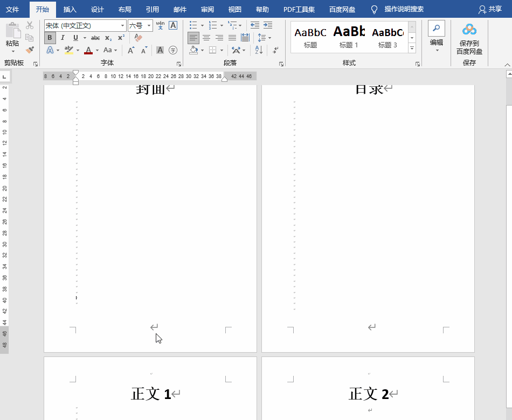Toggle Bold formatting
This screenshot has width=512, height=420.
(50, 38)
